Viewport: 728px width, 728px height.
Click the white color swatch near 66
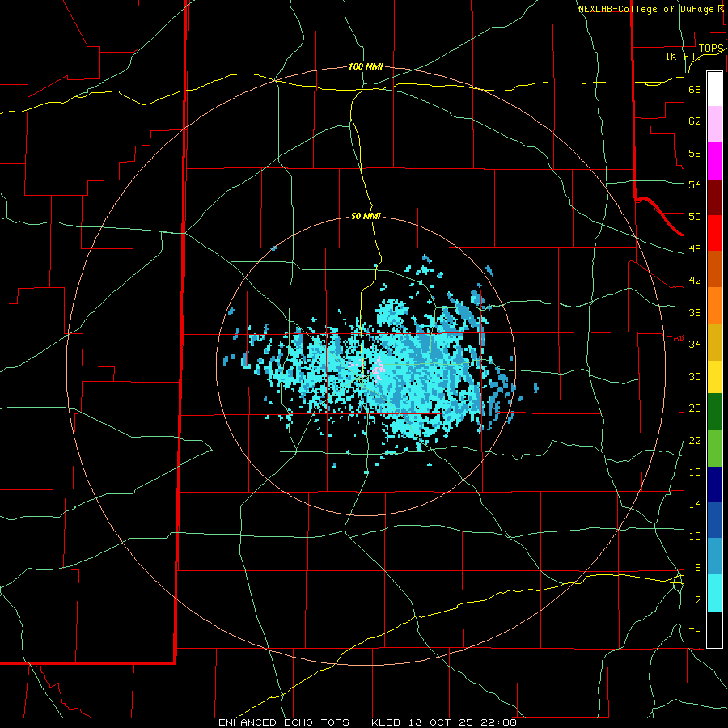(x=714, y=89)
